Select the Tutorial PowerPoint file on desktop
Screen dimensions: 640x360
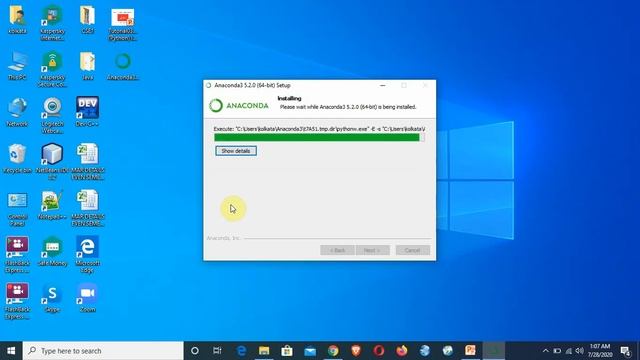coord(122,23)
